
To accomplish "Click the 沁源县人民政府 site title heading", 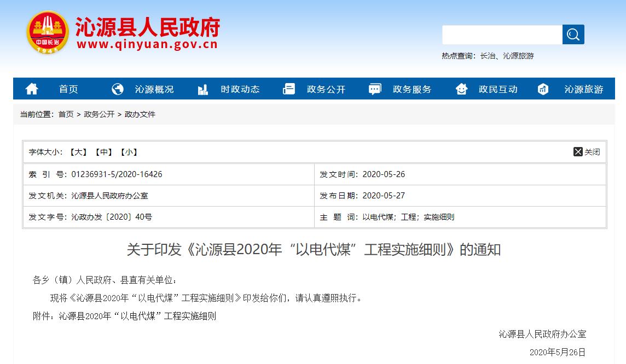I will pos(148,27).
